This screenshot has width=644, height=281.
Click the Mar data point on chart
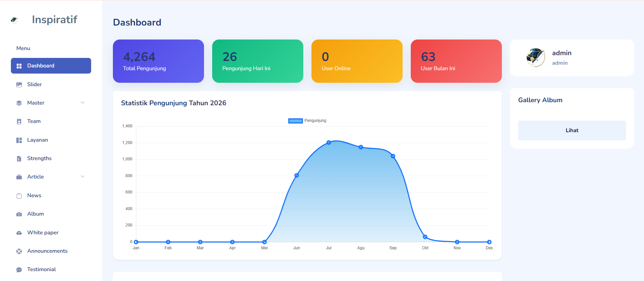point(200,242)
